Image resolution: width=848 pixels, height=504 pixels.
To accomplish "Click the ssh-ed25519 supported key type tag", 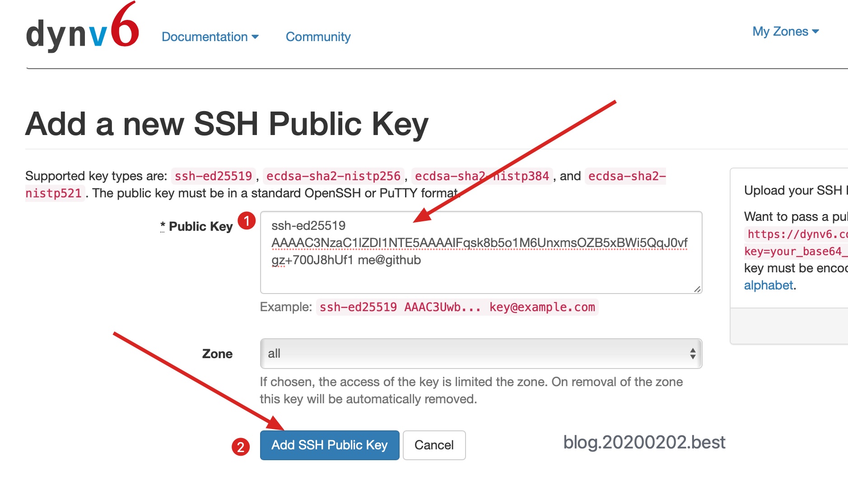I will (x=213, y=176).
